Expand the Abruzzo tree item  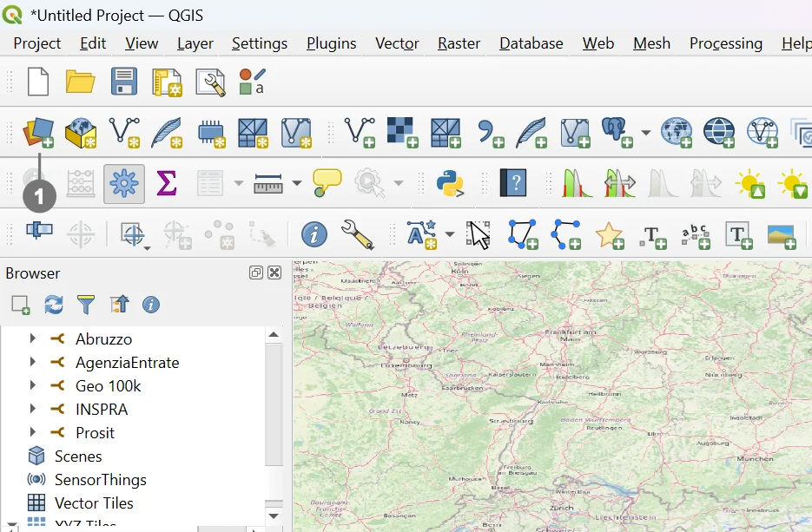pyautogui.click(x=33, y=338)
